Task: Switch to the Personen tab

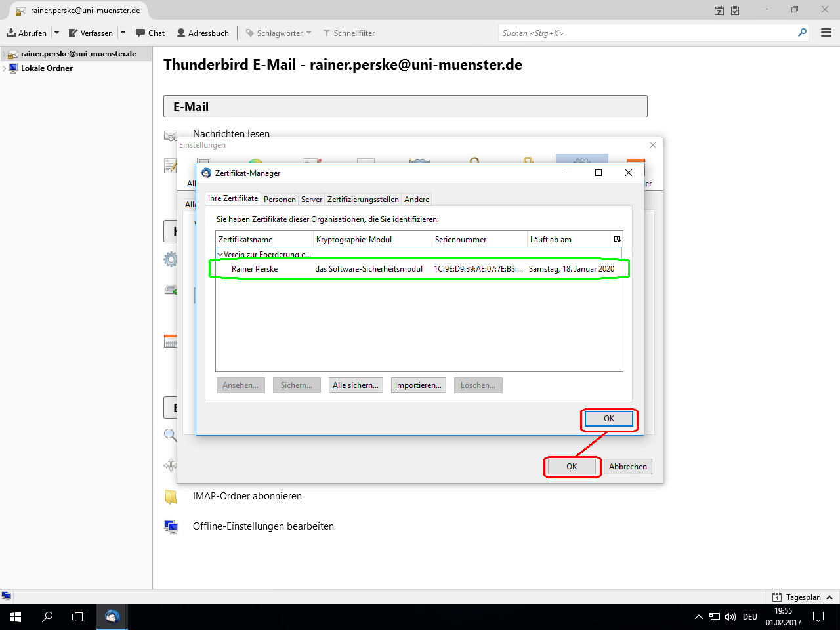Action: pos(280,199)
